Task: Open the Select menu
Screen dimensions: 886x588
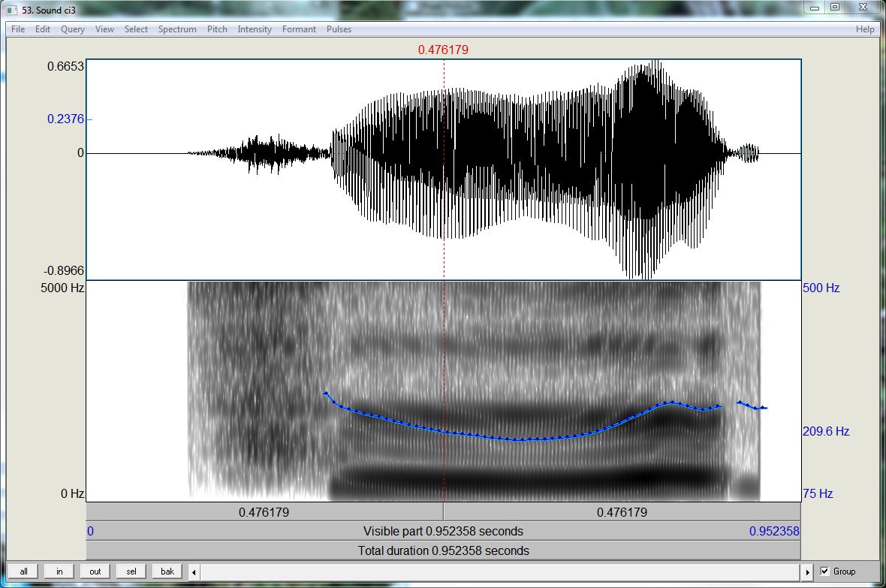Action: pyautogui.click(x=136, y=29)
